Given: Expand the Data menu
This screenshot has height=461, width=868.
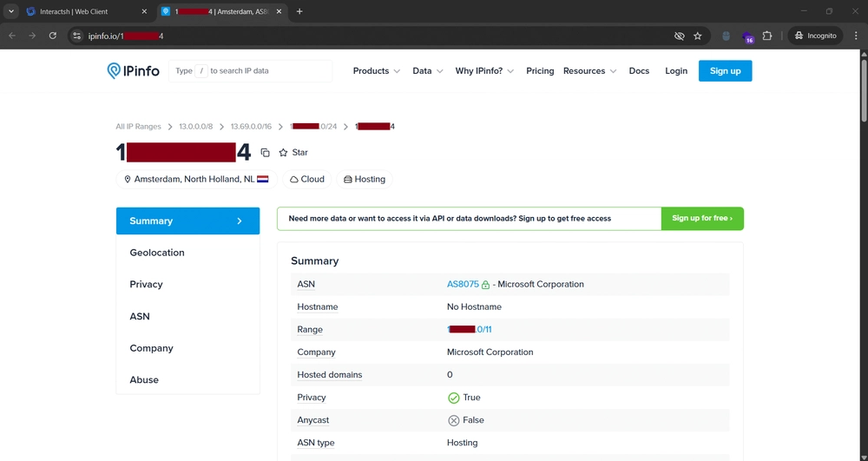Looking at the screenshot, I should coord(428,71).
